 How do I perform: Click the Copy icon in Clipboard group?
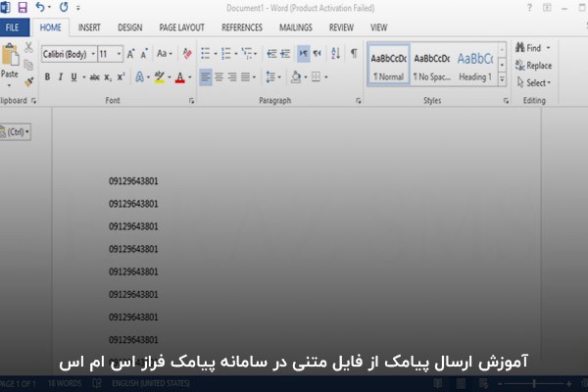28,65
